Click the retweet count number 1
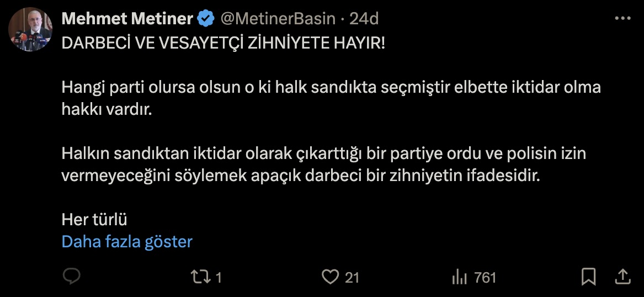The width and height of the screenshot is (644, 297). point(218,277)
